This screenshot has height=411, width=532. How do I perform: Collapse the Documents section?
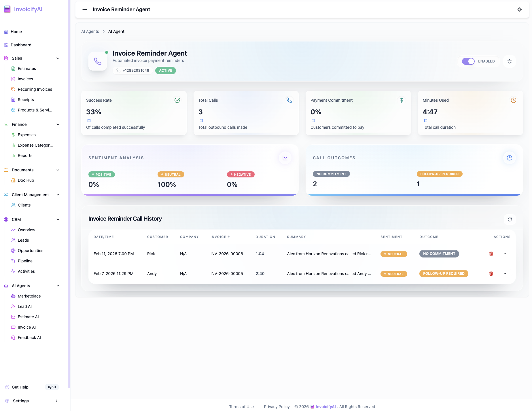click(58, 170)
